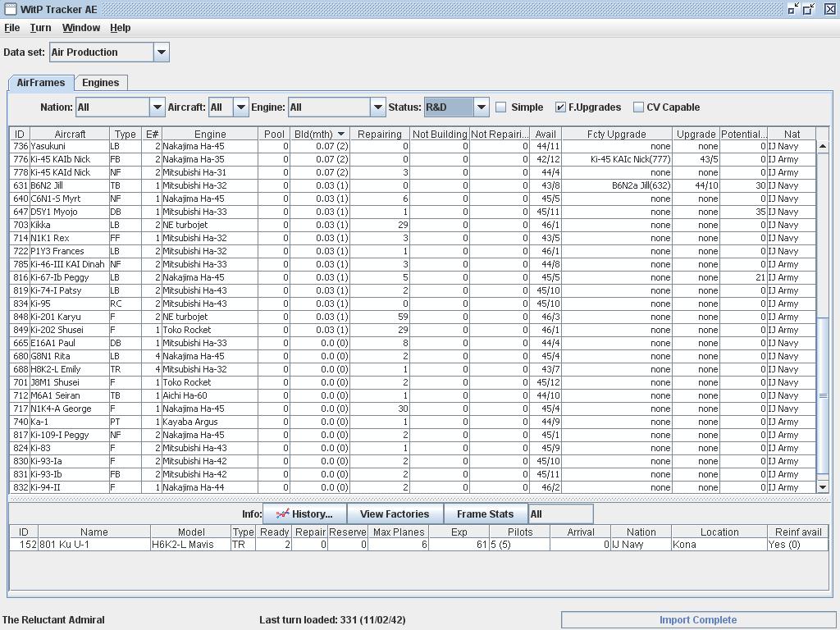The image size is (840, 630).
Task: Select the H8K2-L Emily row
Action: tap(413, 369)
